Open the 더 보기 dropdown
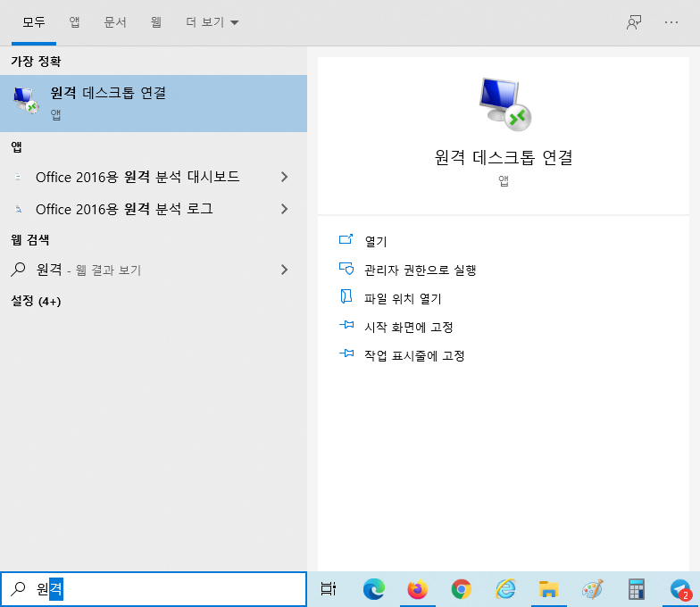Screen dimensions: 700x607 click(x=212, y=22)
